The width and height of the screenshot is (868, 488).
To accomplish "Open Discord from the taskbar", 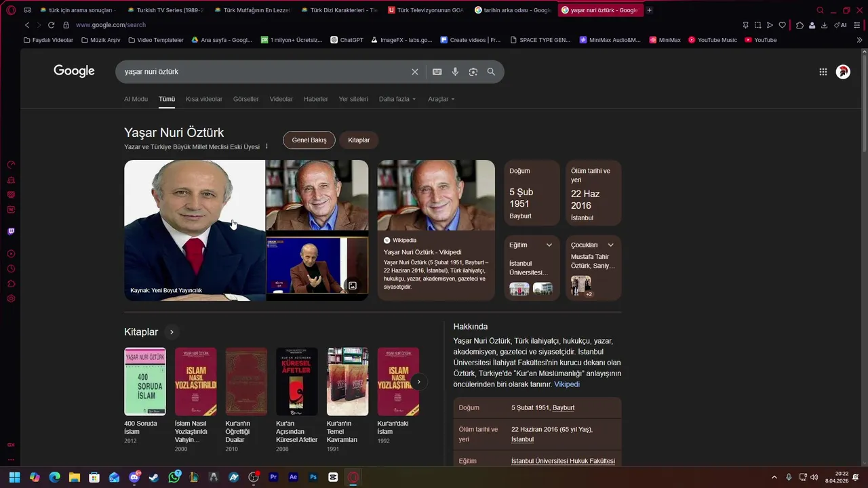I will pos(134,477).
